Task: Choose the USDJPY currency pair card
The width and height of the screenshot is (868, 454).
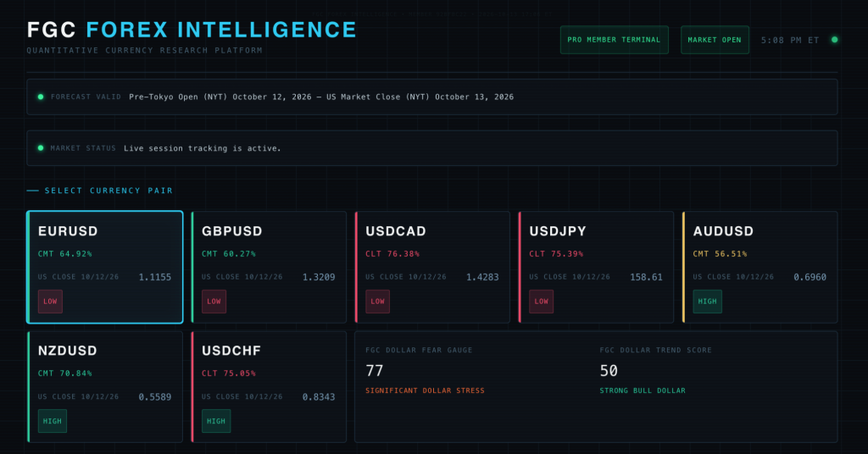Action: coord(596,267)
